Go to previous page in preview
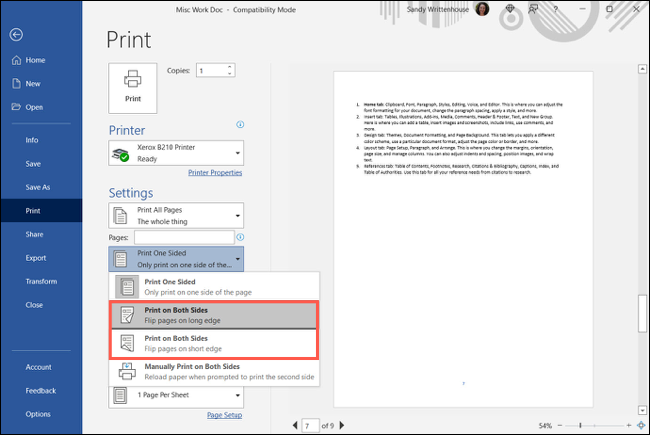 coord(295,425)
